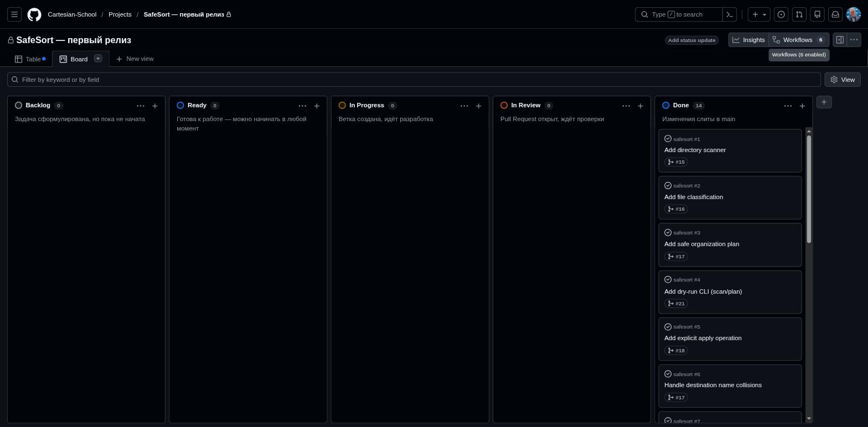
Task: Click the Done column vertical scrollbar thumb
Action: (x=809, y=189)
